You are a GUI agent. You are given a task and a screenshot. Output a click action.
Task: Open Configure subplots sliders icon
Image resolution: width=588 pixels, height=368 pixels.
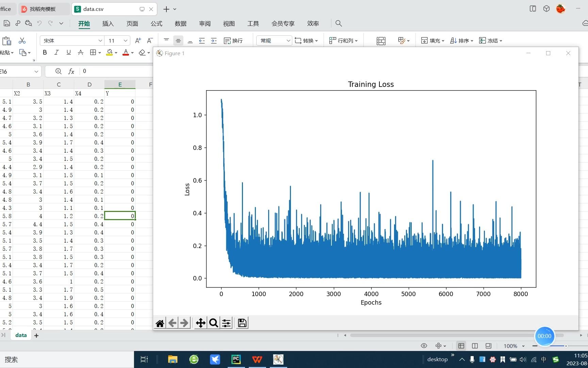click(x=227, y=323)
